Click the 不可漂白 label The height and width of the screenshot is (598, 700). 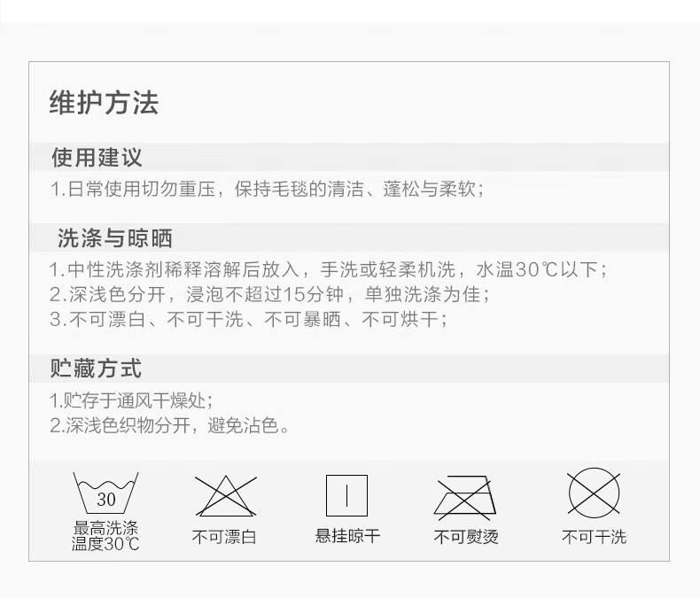(x=224, y=536)
